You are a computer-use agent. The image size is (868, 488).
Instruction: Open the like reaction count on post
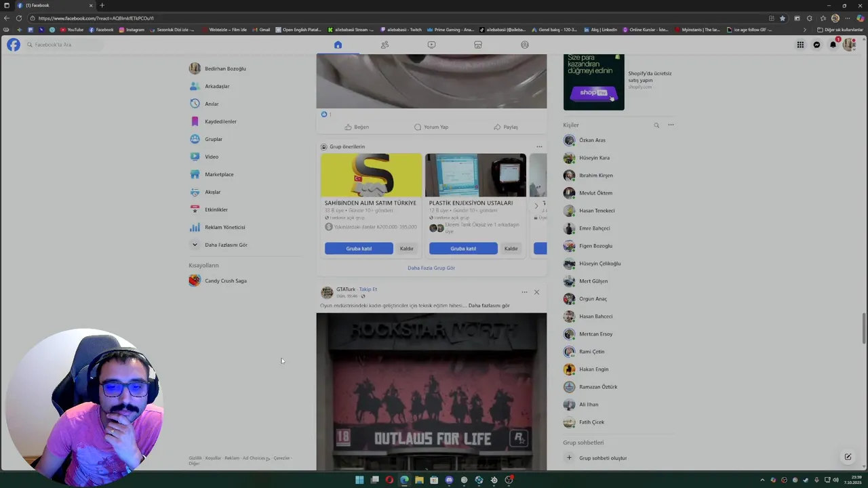pyautogui.click(x=326, y=115)
